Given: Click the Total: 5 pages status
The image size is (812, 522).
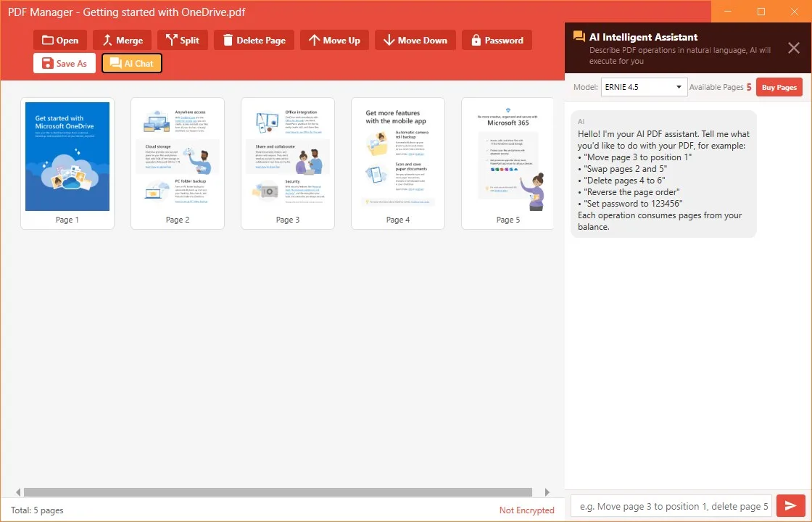Looking at the screenshot, I should click(37, 510).
